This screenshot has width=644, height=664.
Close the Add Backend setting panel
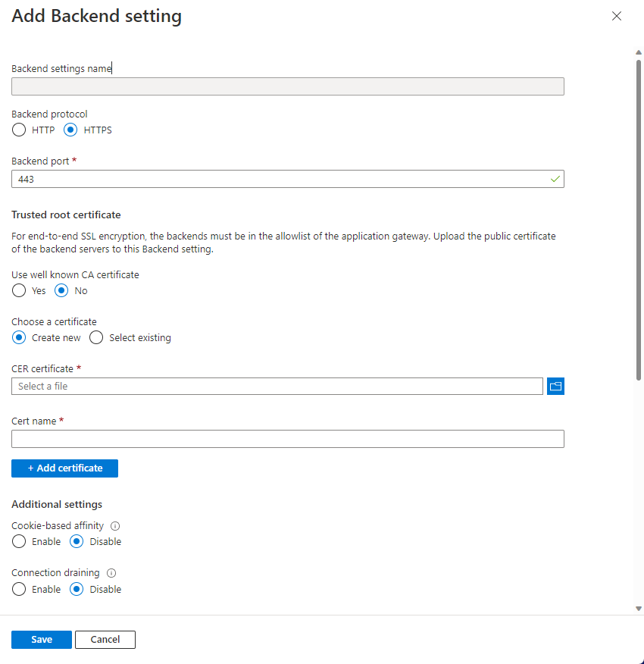click(x=617, y=16)
